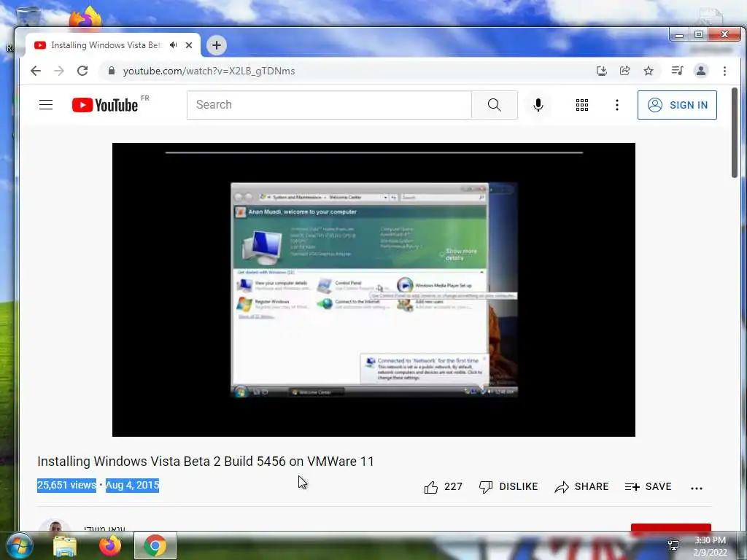Screen dimensions: 747x560
Task: Click the network tray icon
Action: [x=673, y=545]
